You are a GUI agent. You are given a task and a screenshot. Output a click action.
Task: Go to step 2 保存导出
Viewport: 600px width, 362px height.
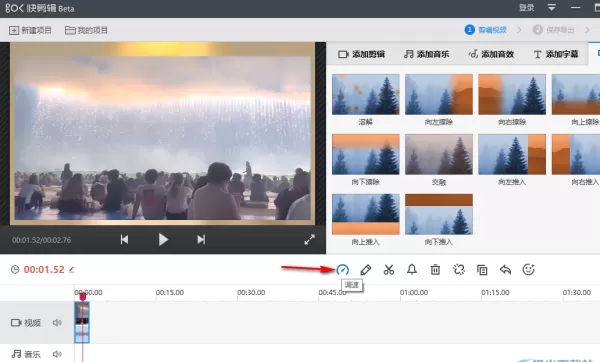(x=554, y=30)
